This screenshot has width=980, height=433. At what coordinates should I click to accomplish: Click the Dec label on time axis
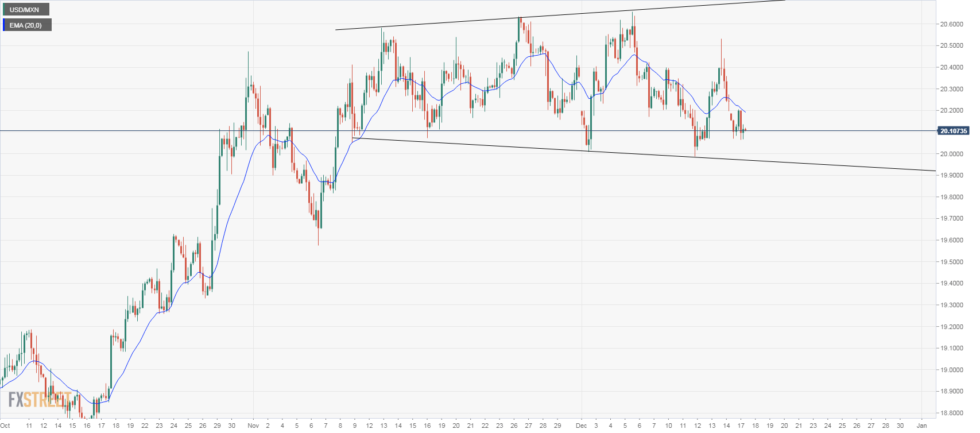(x=582, y=426)
